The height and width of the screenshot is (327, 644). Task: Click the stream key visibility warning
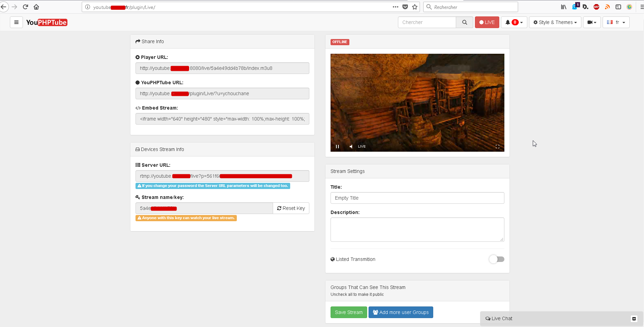coord(186,218)
